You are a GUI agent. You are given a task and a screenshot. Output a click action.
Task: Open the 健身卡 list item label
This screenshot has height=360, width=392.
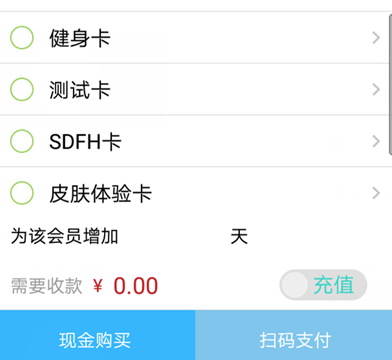(x=80, y=38)
